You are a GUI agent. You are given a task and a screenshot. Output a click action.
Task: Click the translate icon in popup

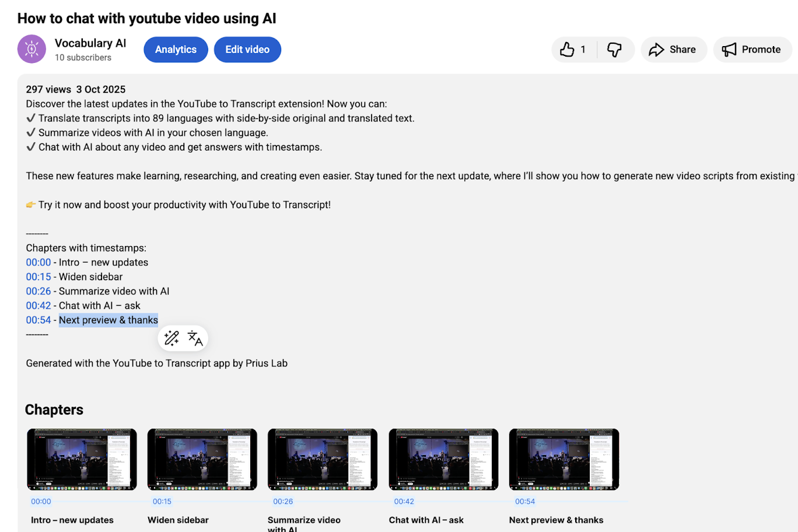coord(195,338)
